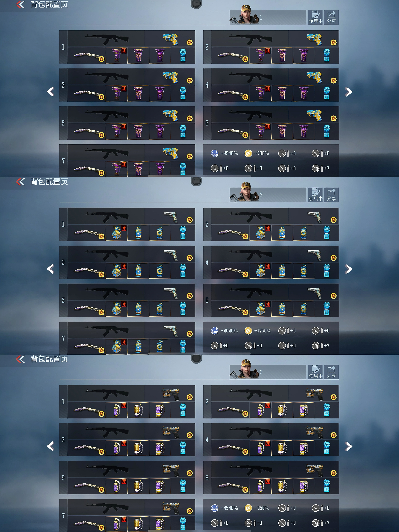This screenshot has height=532, width=399.
Task: Select the silver pistol in backpack 2 slot 4
Action: (x=315, y=255)
